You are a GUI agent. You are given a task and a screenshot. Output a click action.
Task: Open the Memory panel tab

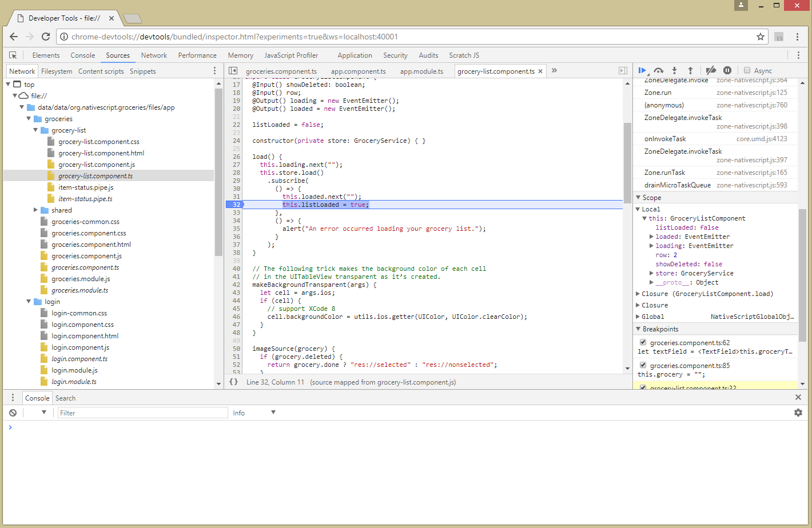(240, 55)
